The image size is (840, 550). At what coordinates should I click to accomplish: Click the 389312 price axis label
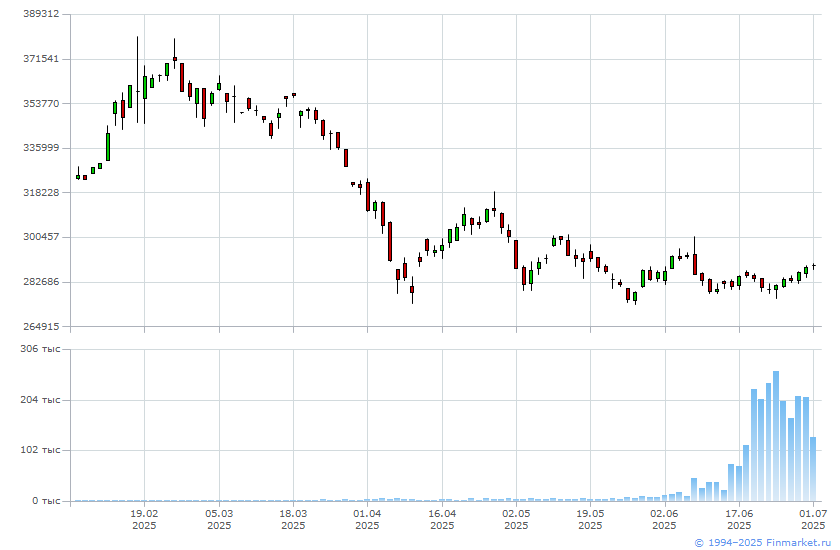coord(41,14)
